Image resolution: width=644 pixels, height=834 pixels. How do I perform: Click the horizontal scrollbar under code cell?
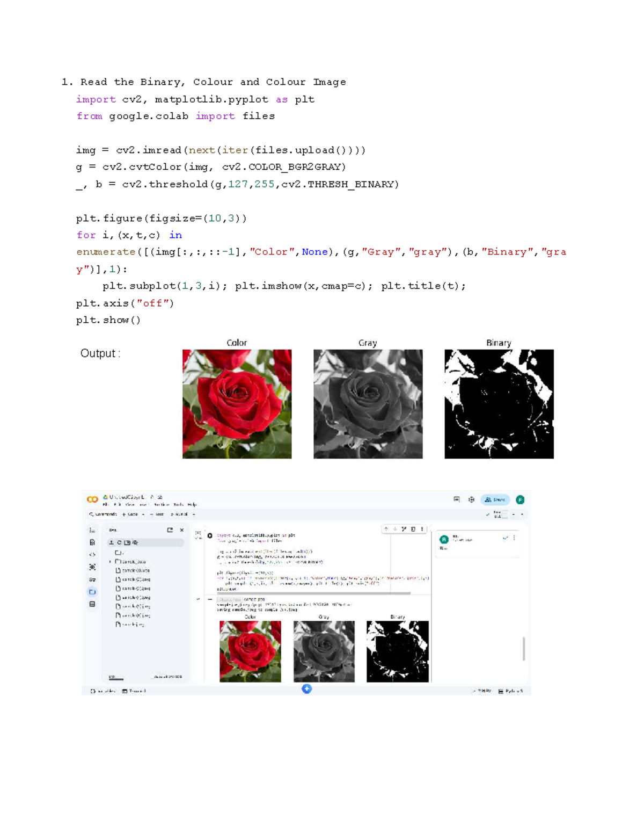coord(314,593)
